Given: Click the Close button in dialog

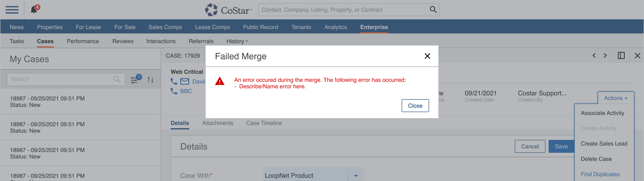Looking at the screenshot, I should pyautogui.click(x=415, y=106).
